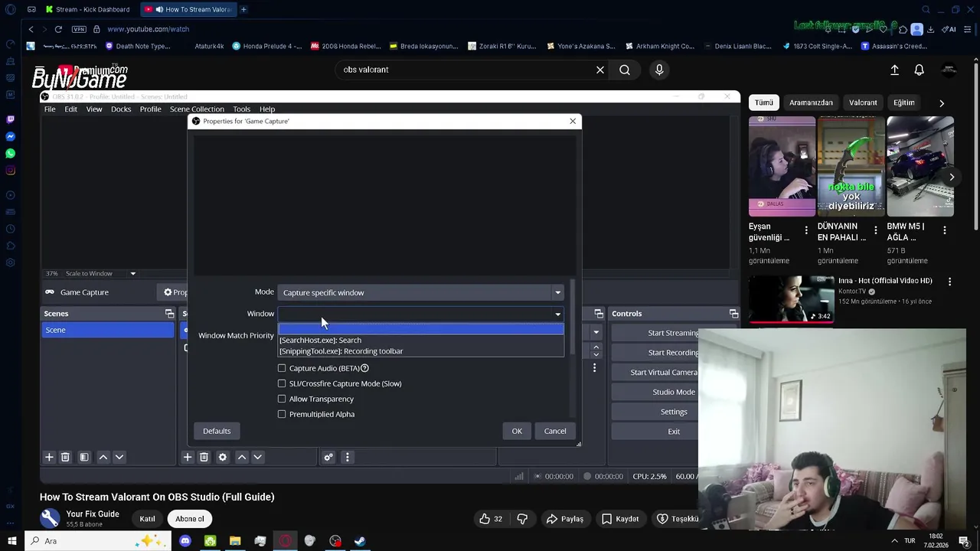Click Cancel in Game Capture properties
Image resolution: width=980 pixels, height=551 pixels.
tap(555, 431)
